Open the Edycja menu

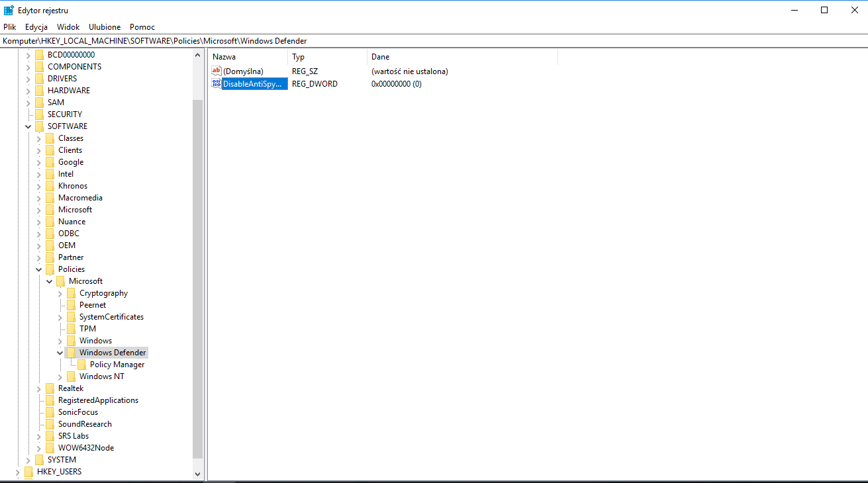pyautogui.click(x=36, y=27)
